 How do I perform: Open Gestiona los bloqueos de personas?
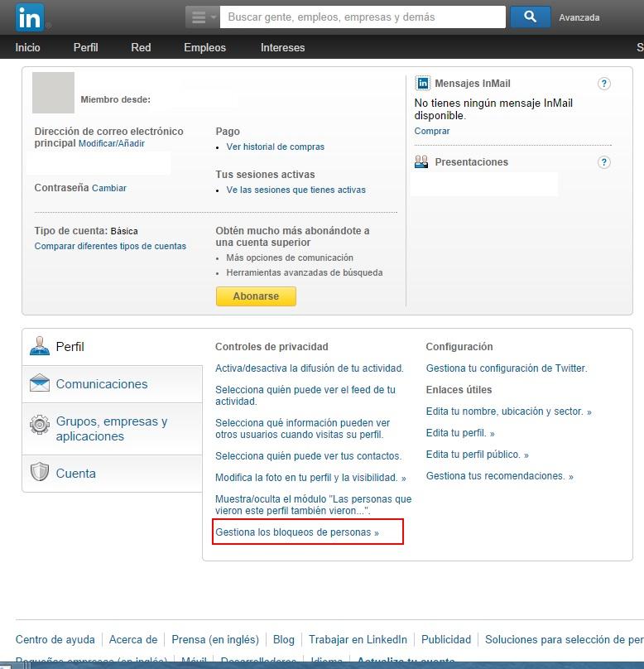click(296, 532)
